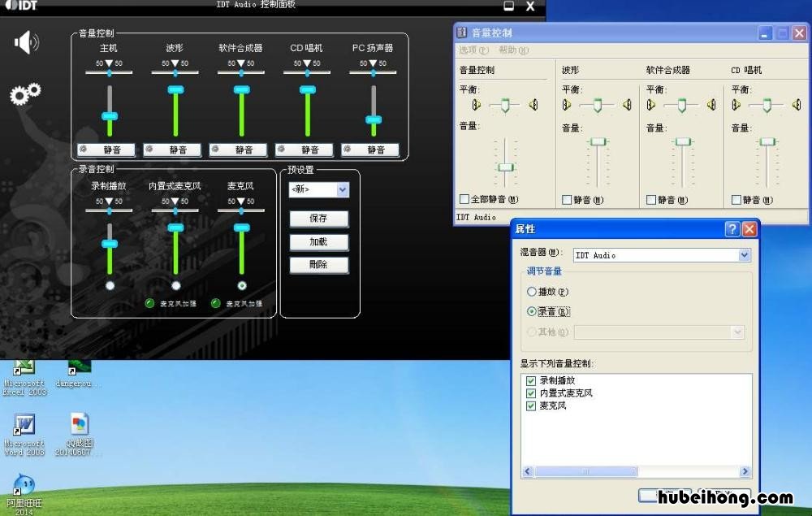Check 静音 under 波形 in 音量控制 window

[567, 199]
